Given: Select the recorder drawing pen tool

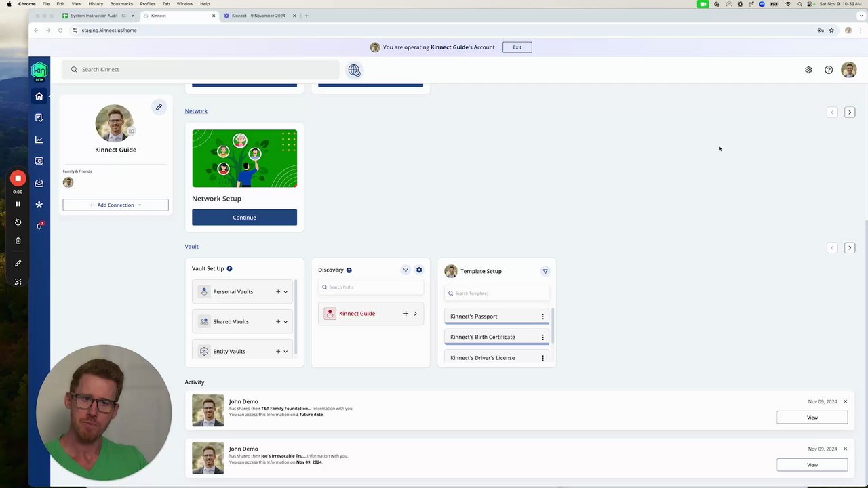Looking at the screenshot, I should coord(18,264).
